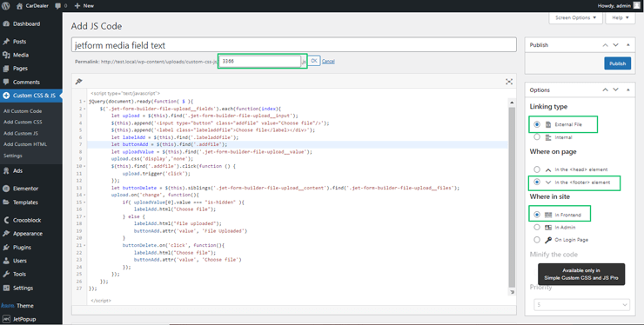The height and width of the screenshot is (325, 644).
Task: Select In Admin option
Action: coord(537,227)
